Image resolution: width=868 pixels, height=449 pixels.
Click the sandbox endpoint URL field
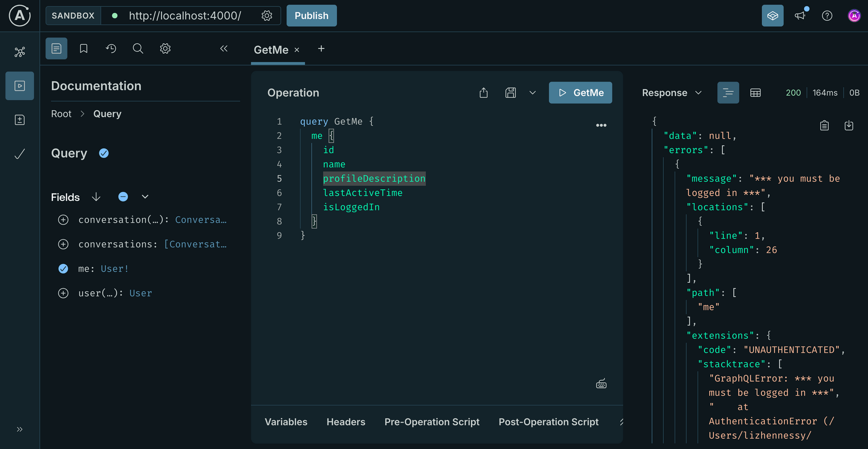[x=185, y=15]
